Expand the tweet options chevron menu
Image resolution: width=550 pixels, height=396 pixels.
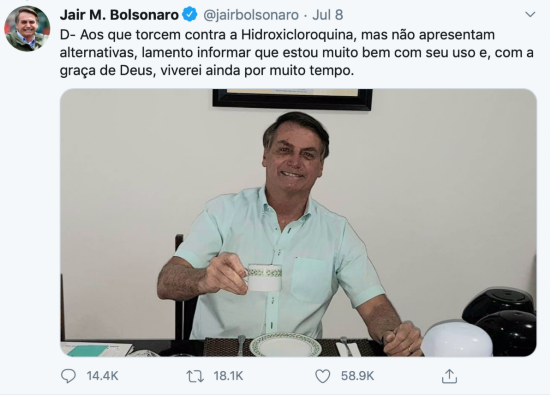coord(530,14)
